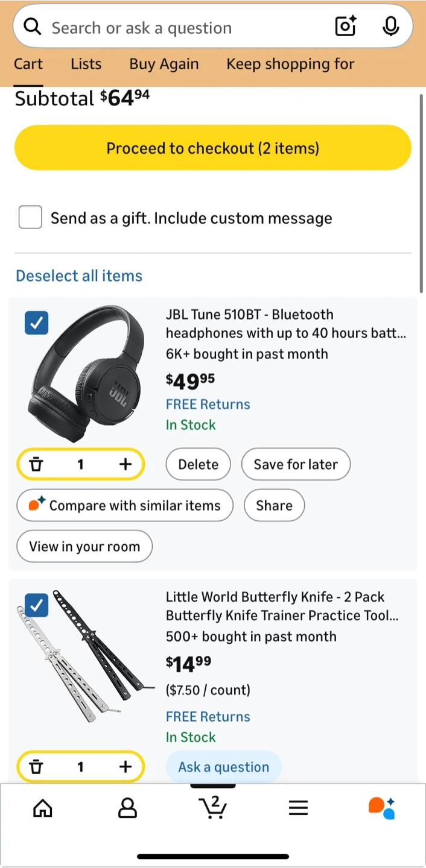The image size is (426, 868).
Task: Open the Rufus AI assistant icon
Action: [x=382, y=808]
